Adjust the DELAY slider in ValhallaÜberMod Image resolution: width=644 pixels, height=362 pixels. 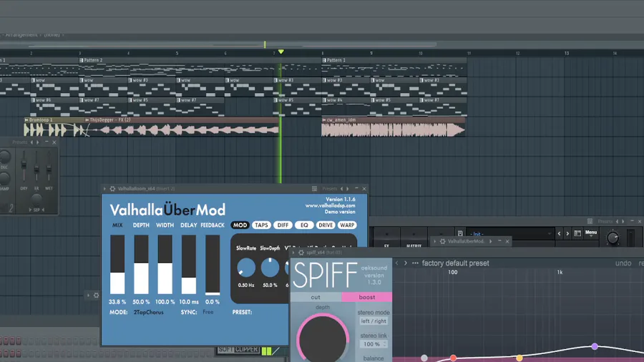pos(189,265)
